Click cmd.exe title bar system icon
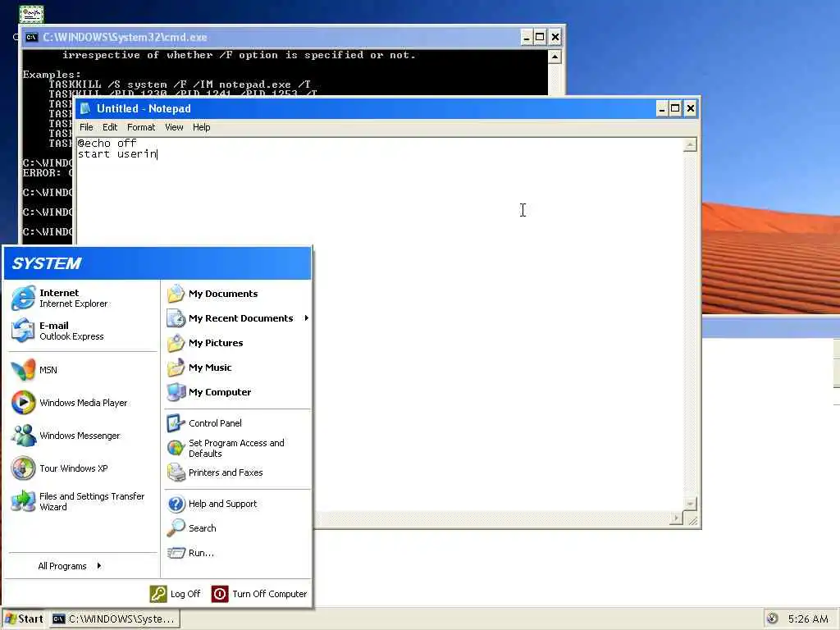The width and height of the screenshot is (840, 630). 32,37
